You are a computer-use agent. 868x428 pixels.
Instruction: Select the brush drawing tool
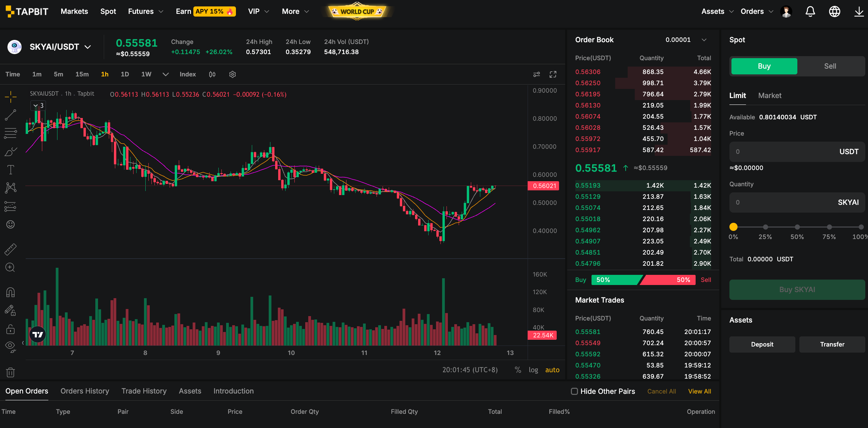10,151
